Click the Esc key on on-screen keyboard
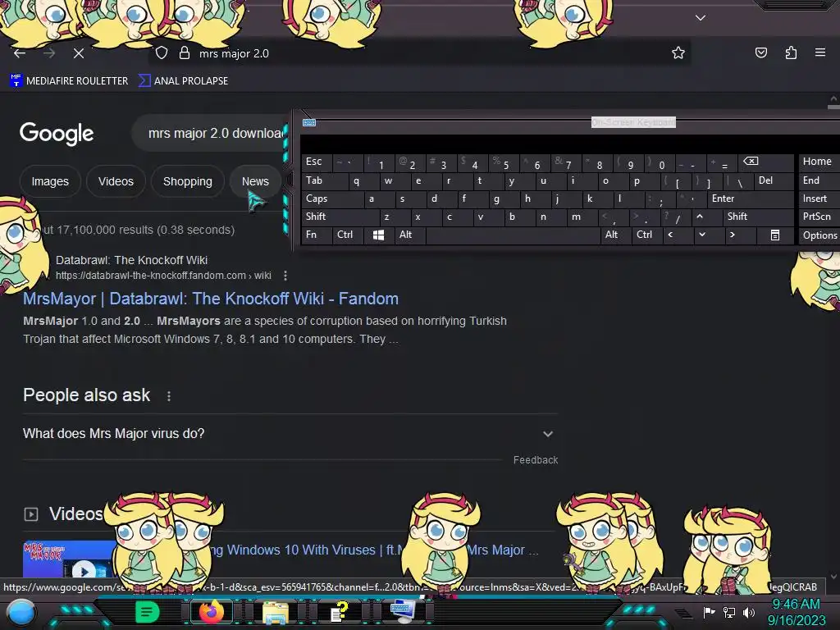 (x=316, y=162)
